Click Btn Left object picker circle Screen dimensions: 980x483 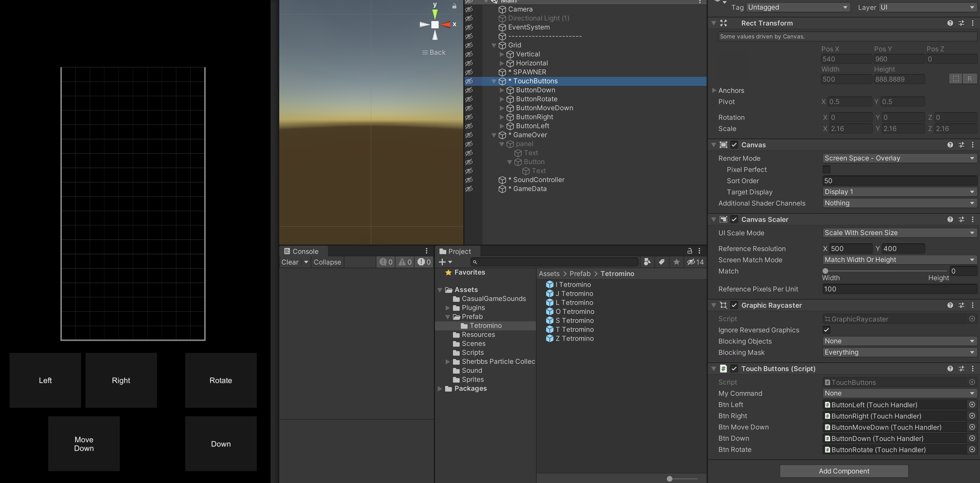[x=972, y=405]
